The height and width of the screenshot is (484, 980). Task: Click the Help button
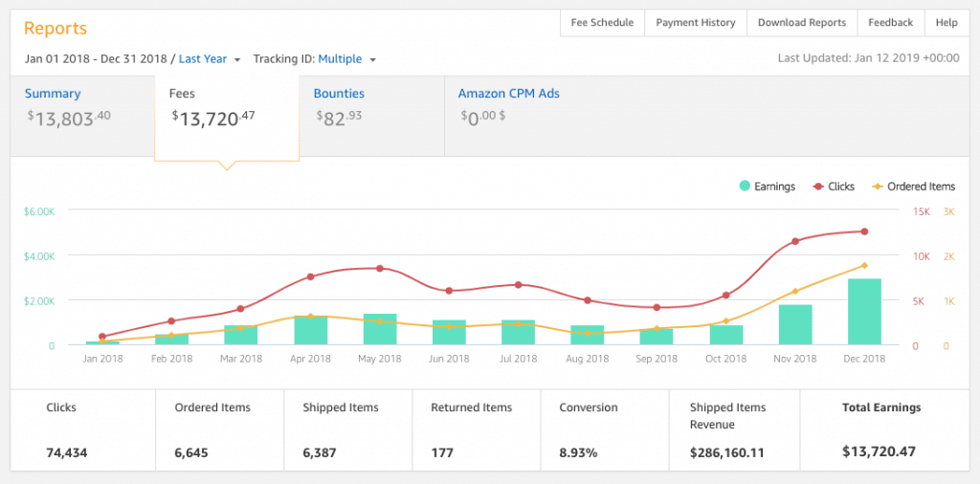946,23
